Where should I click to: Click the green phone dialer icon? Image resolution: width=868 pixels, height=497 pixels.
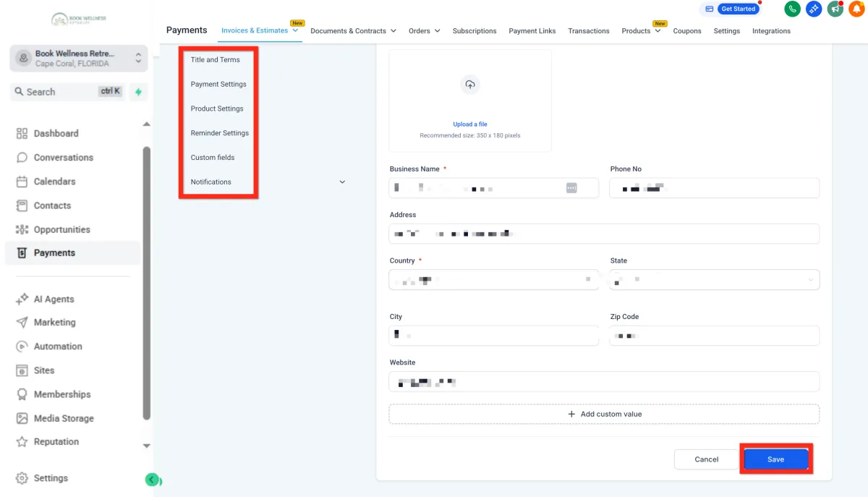(x=792, y=9)
